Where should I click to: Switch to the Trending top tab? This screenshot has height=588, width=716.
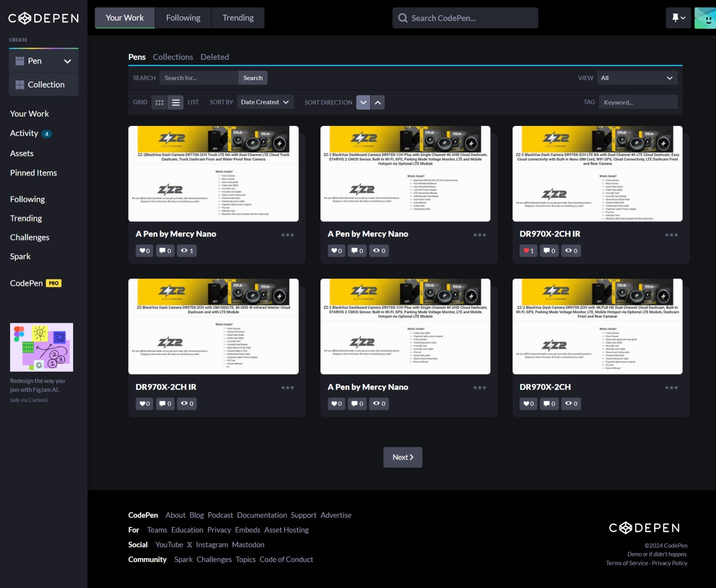(x=238, y=18)
